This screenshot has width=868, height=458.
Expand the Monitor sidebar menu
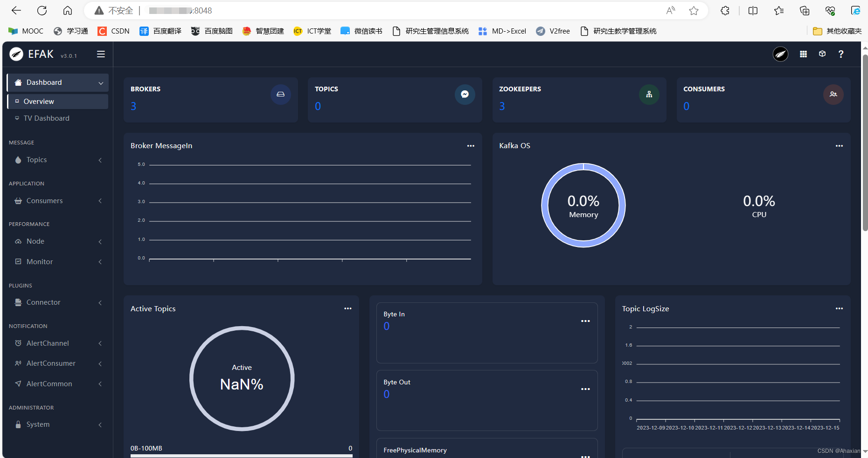point(58,262)
